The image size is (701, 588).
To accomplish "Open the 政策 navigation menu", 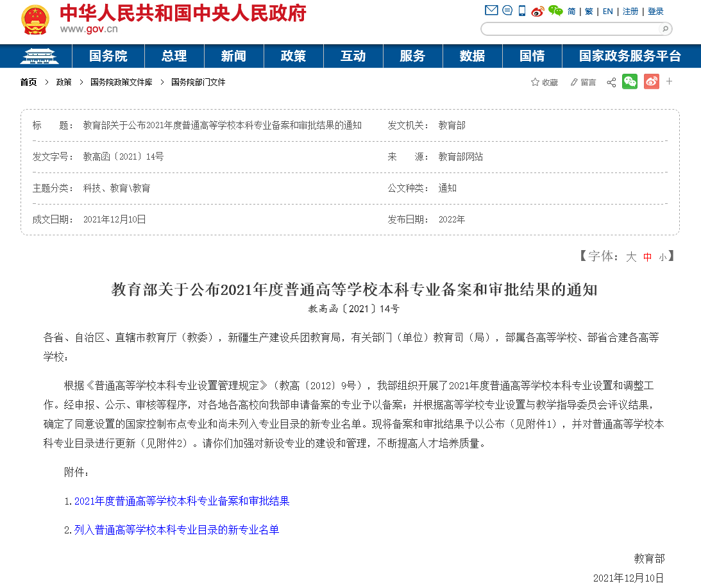I will point(293,56).
